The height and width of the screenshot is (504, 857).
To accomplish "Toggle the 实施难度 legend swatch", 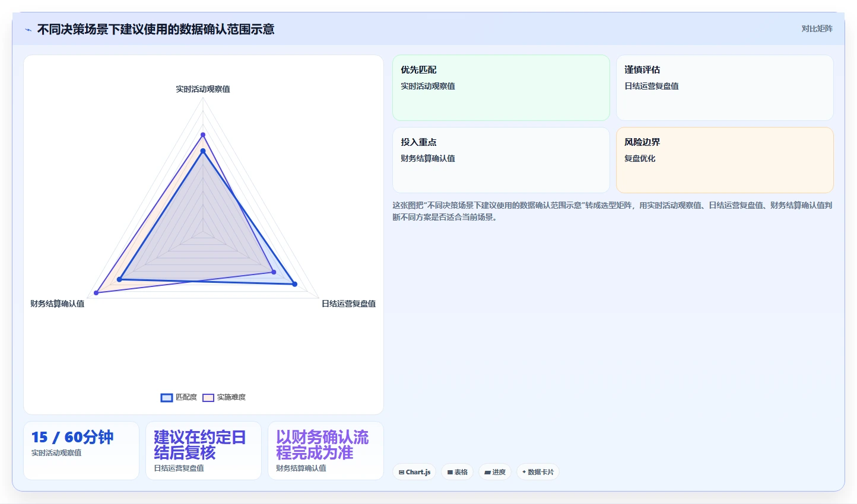I will [208, 397].
